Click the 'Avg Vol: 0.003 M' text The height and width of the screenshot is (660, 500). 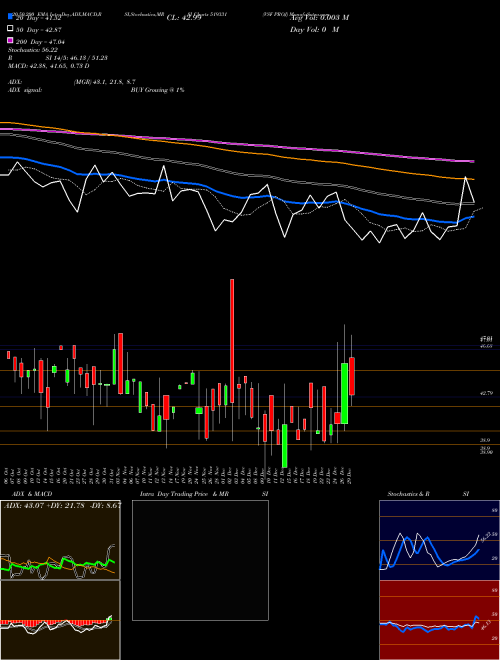click(x=319, y=18)
